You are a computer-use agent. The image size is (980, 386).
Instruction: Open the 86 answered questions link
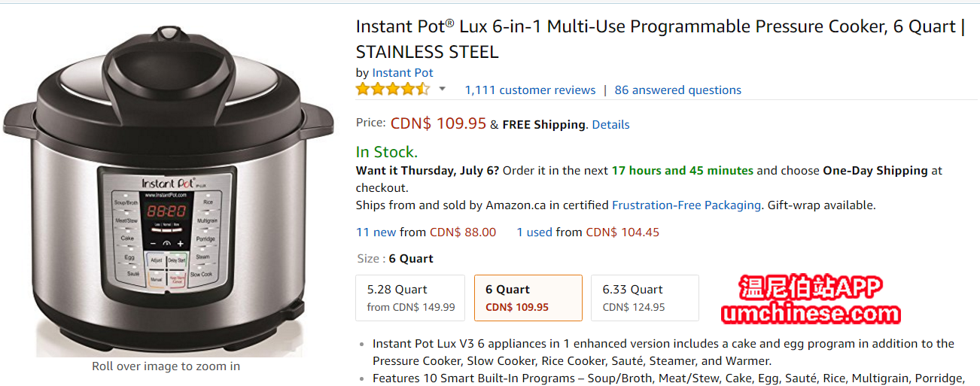[677, 90]
